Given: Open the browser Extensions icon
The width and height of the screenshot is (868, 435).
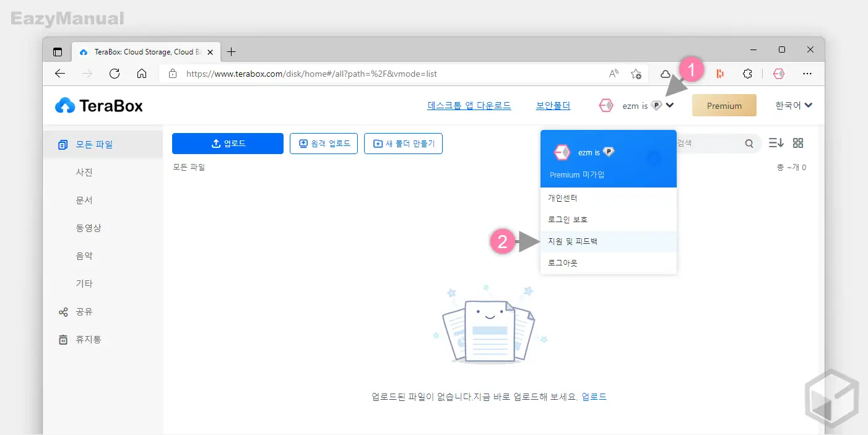Looking at the screenshot, I should (x=747, y=73).
